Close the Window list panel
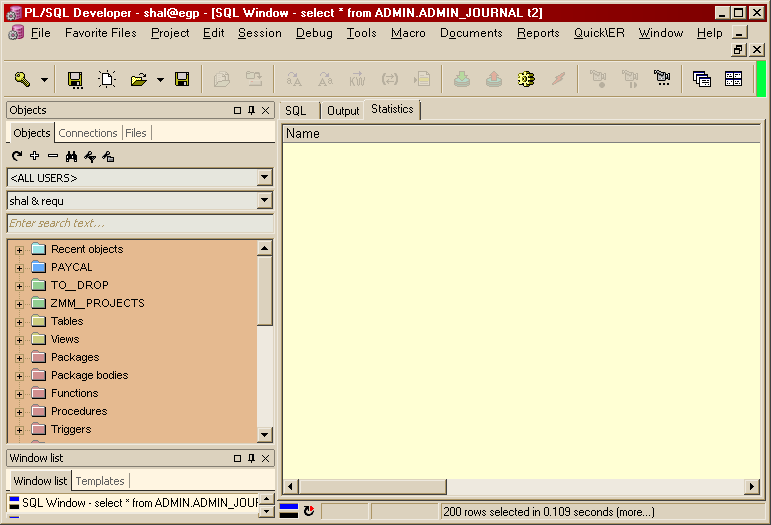 (x=266, y=458)
